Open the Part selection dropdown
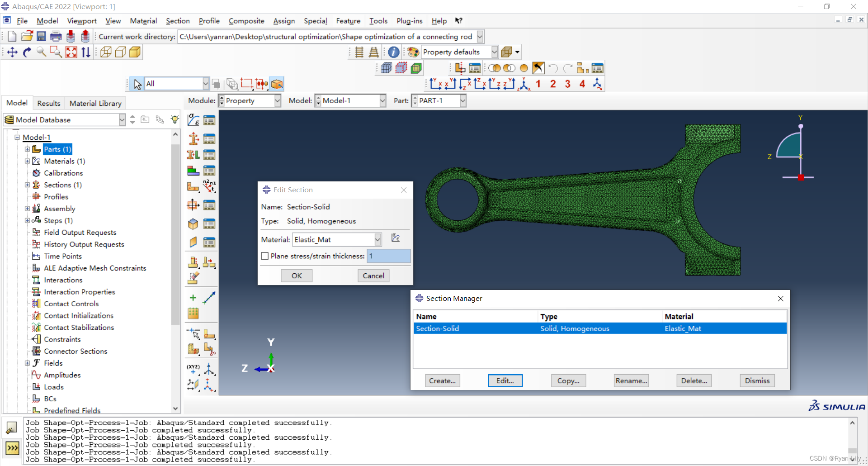This screenshot has height=466, width=868. point(462,101)
